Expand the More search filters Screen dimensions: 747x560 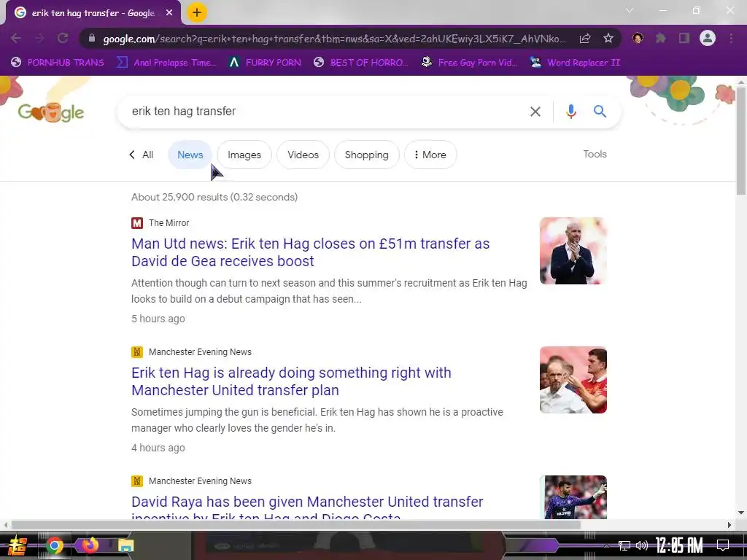point(430,155)
